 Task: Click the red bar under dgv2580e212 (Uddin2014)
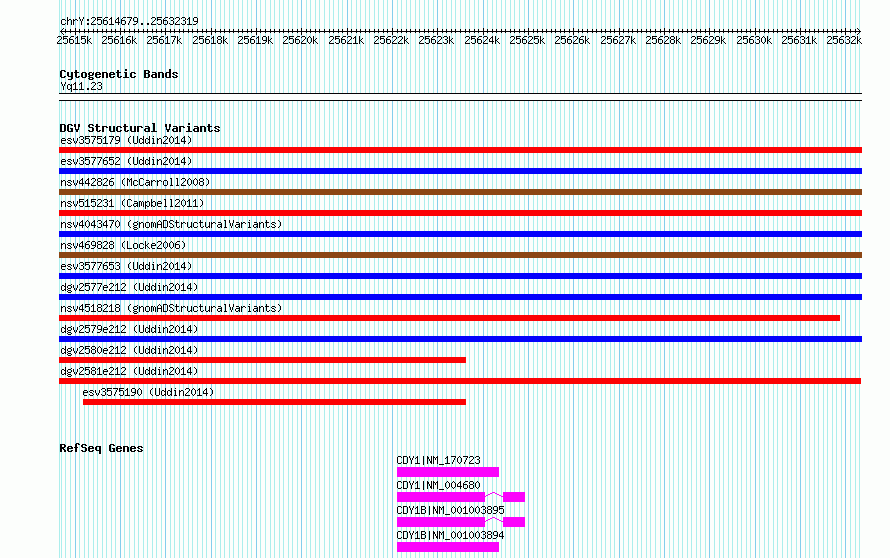click(262, 360)
